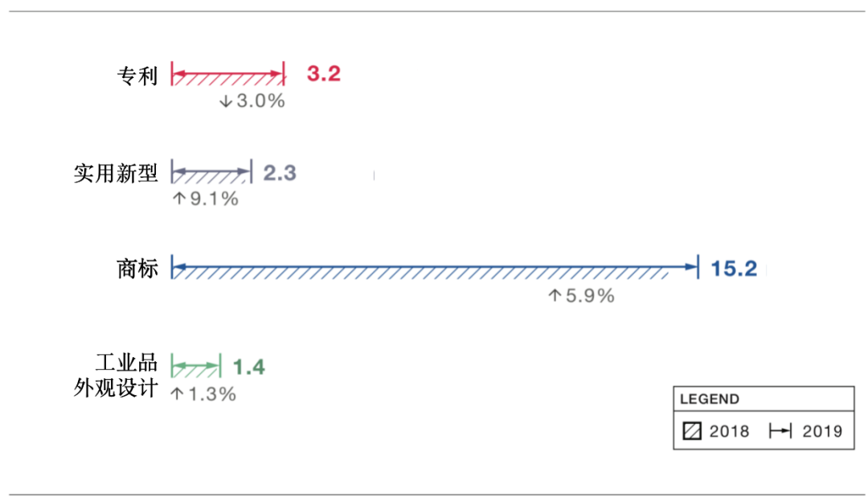Click the 专利 category label

(x=137, y=76)
